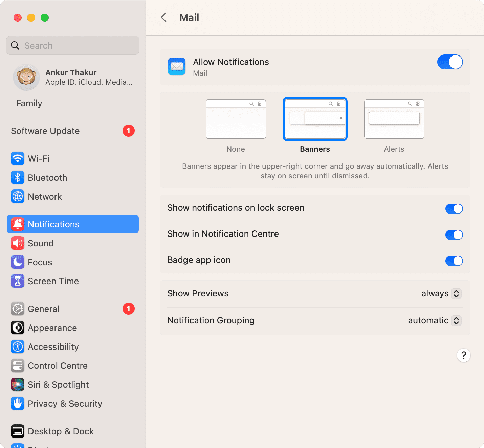Click the Desktop & Dock icon
This screenshot has height=448, width=484.
click(18, 431)
